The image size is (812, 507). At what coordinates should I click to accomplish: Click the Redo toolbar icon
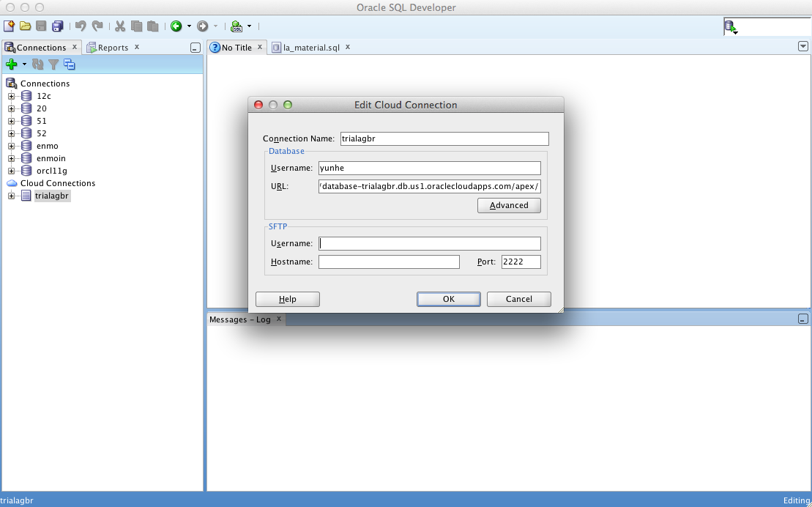coord(97,26)
